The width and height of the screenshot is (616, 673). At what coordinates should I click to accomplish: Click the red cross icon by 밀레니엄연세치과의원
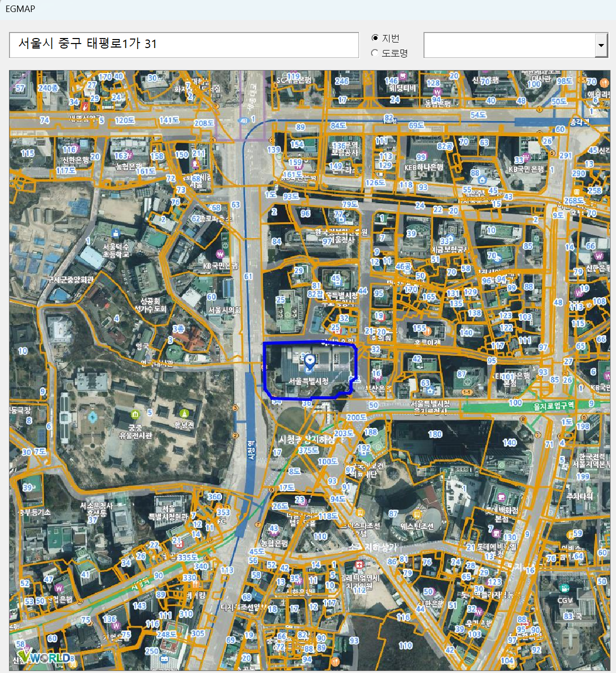[x=358, y=565]
